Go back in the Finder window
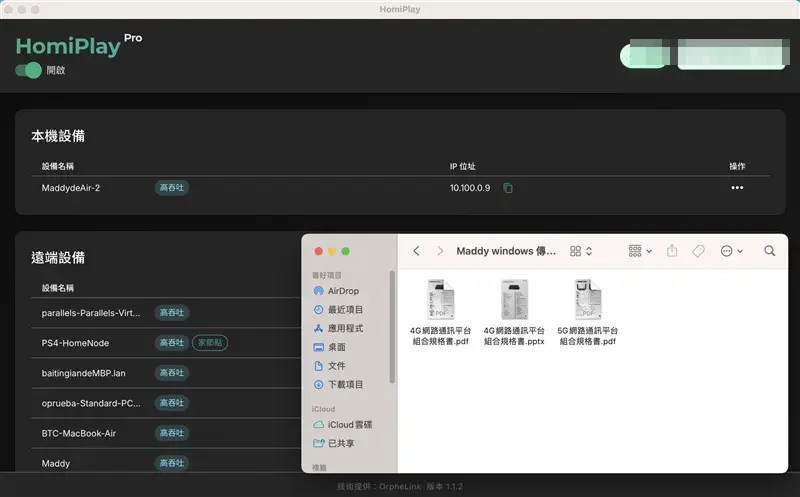The width and height of the screenshot is (800, 497). point(416,251)
